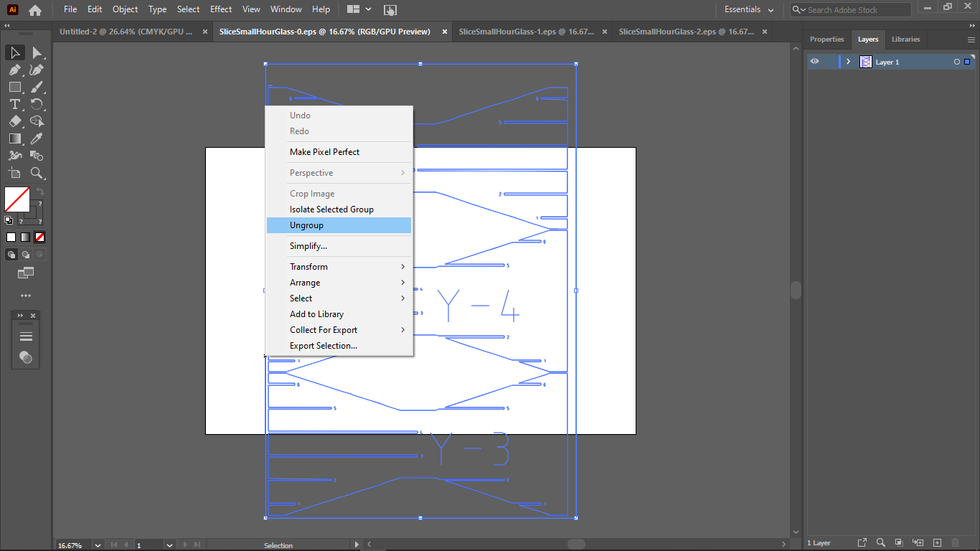This screenshot has height=551, width=980.
Task: Open artboard navigation dropdown
Action: coord(170,545)
